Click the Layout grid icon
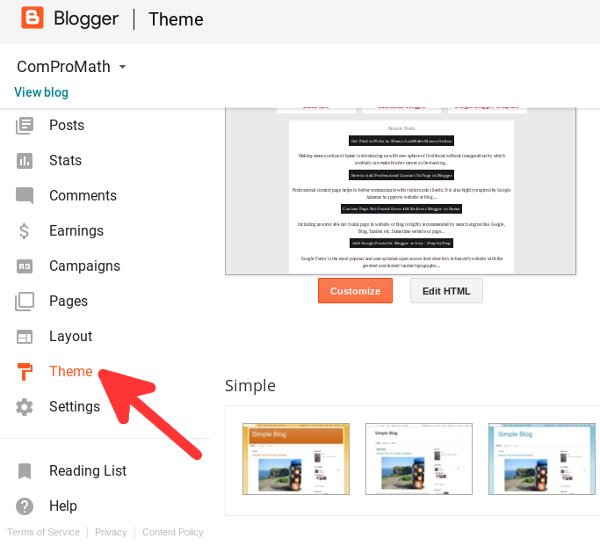This screenshot has height=546, width=600. 24,337
